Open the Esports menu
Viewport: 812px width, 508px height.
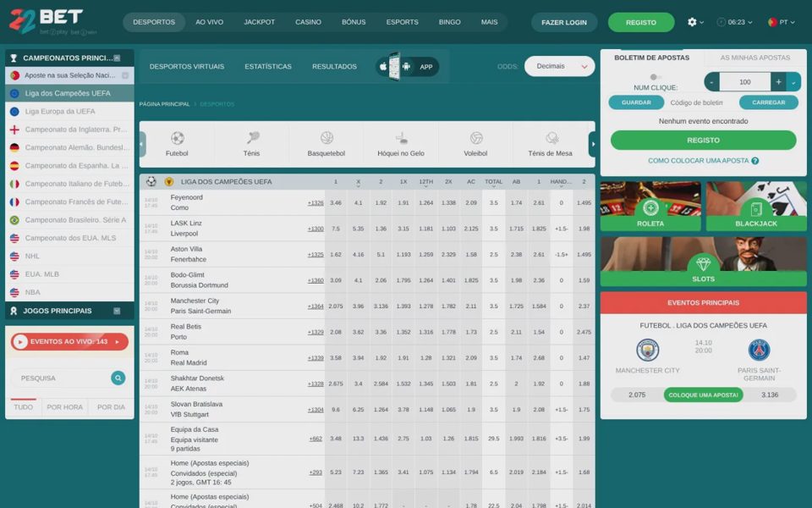(x=402, y=22)
